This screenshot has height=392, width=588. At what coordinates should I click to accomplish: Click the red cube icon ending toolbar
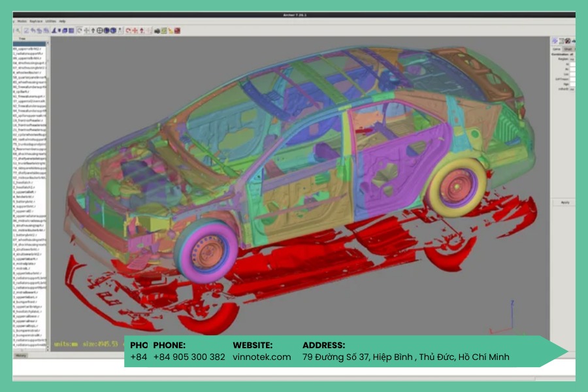tap(177, 31)
